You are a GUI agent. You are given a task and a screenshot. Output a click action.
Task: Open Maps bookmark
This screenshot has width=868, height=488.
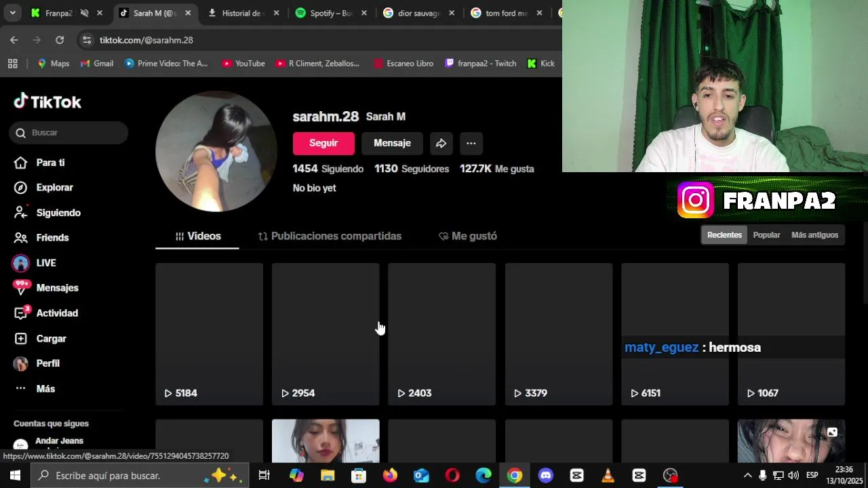(x=53, y=64)
